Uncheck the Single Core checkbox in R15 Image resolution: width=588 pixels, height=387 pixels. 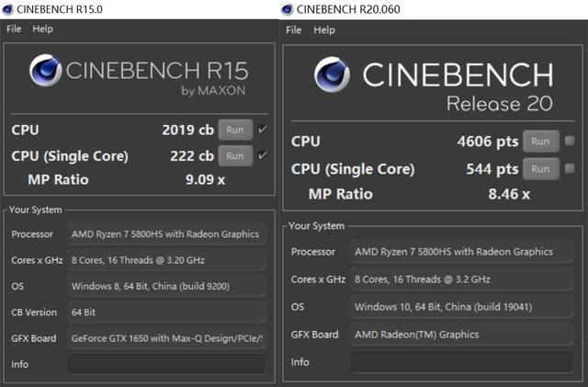click(x=263, y=155)
